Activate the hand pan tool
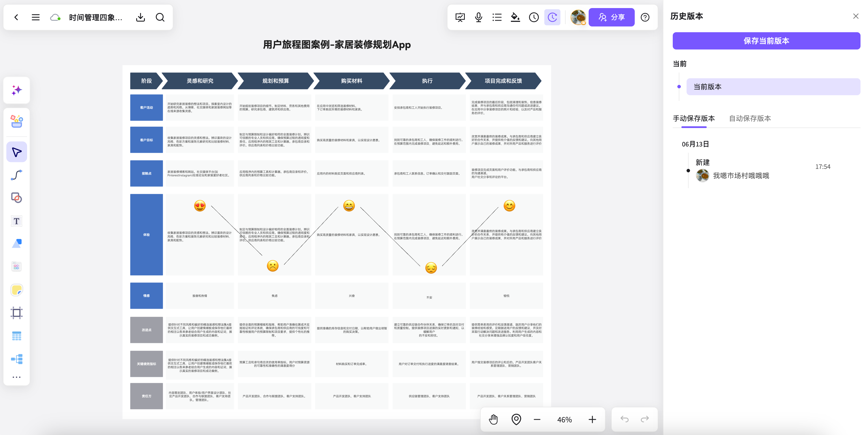This screenshot has width=868, height=435. click(494, 419)
